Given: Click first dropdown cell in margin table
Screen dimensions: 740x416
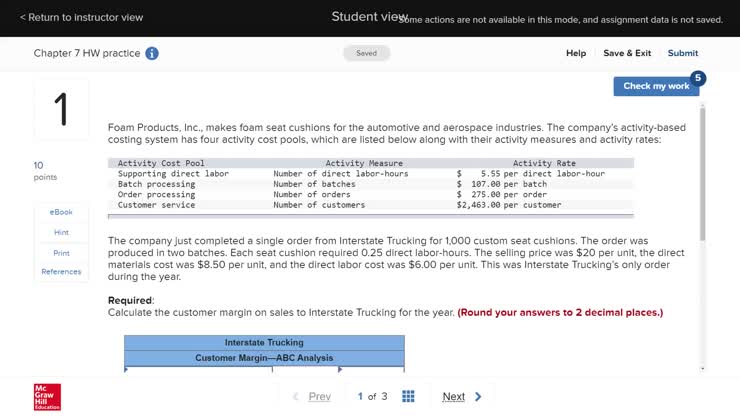Looking at the screenshot, I should [198, 370].
